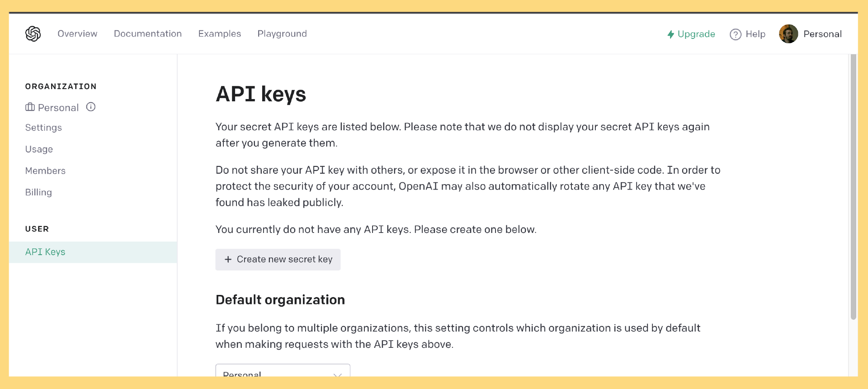
Task: Switch to the Examples tab
Action: coord(220,34)
